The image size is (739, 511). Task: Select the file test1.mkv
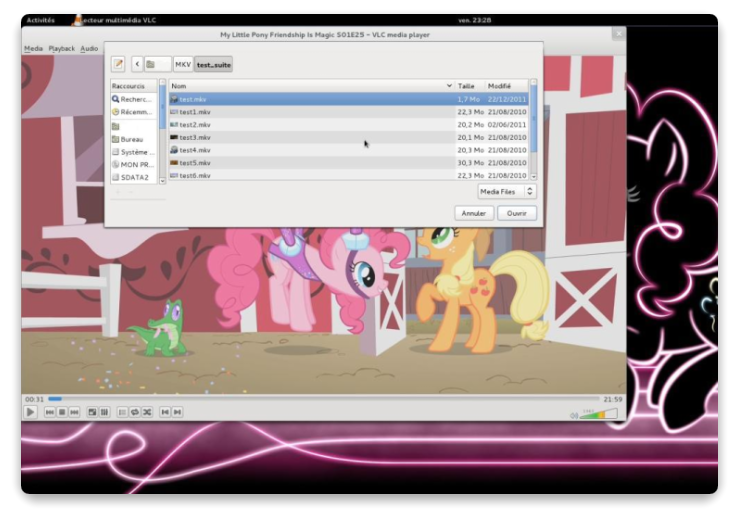(x=348, y=112)
